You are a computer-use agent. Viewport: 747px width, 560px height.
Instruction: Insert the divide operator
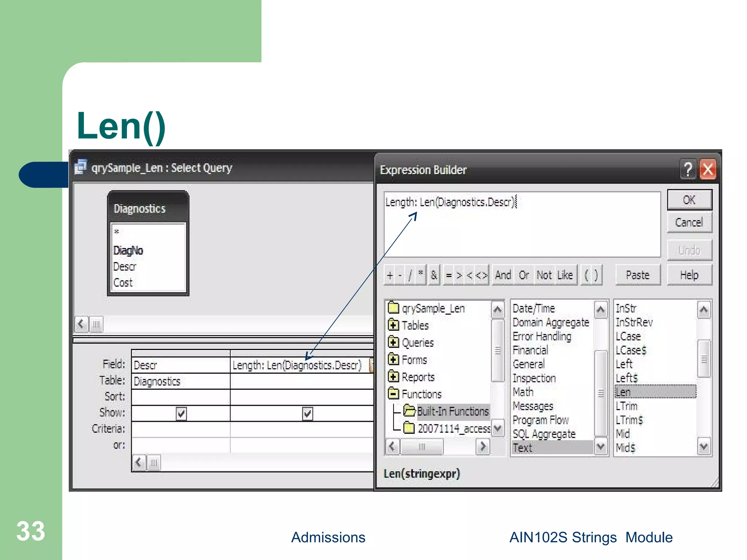(410, 275)
